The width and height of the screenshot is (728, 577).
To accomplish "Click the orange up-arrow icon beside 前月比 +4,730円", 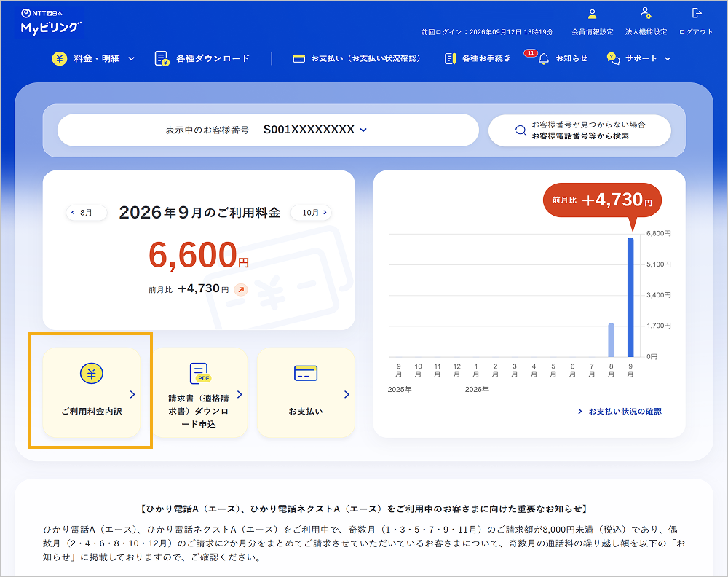I will click(240, 289).
